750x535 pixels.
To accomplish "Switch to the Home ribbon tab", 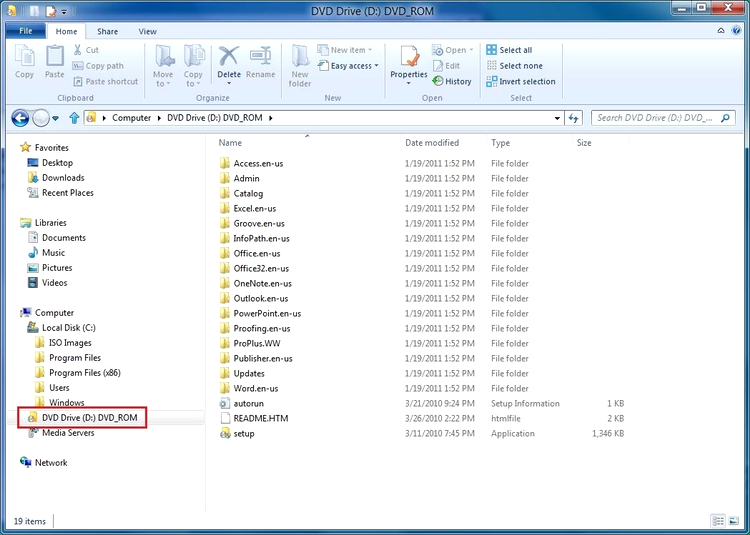I will (66, 31).
